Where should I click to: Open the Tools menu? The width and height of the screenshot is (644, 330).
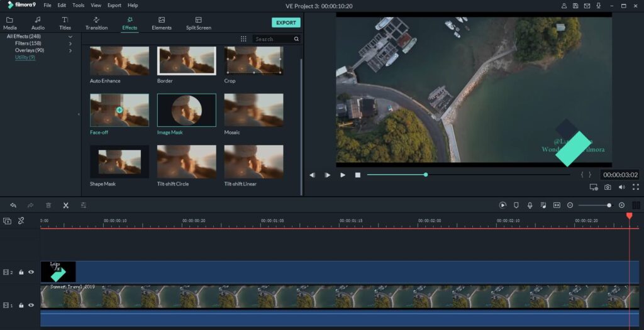(78, 5)
